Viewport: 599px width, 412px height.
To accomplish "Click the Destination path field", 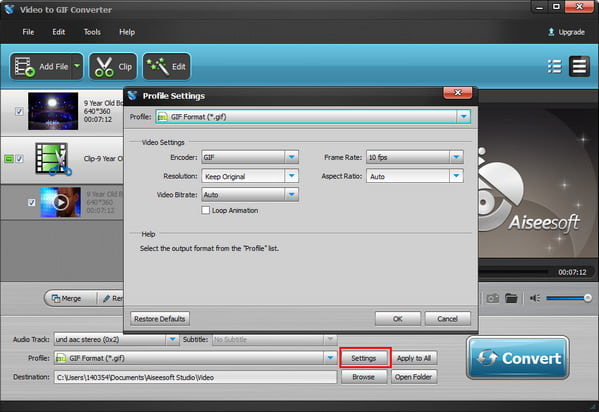I will [195, 377].
